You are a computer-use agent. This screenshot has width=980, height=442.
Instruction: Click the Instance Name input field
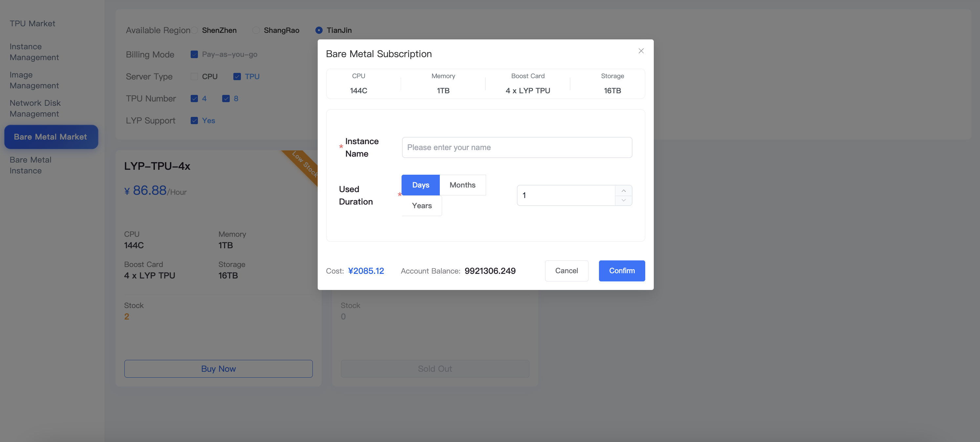[516, 147]
